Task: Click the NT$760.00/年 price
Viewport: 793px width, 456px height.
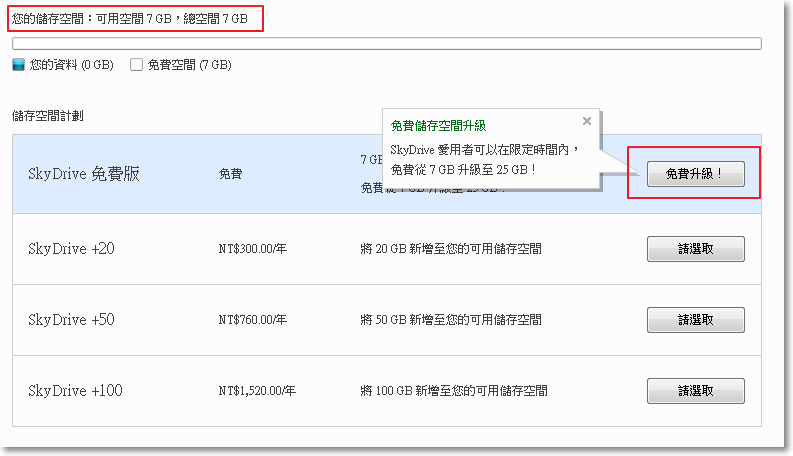Action: pos(252,320)
